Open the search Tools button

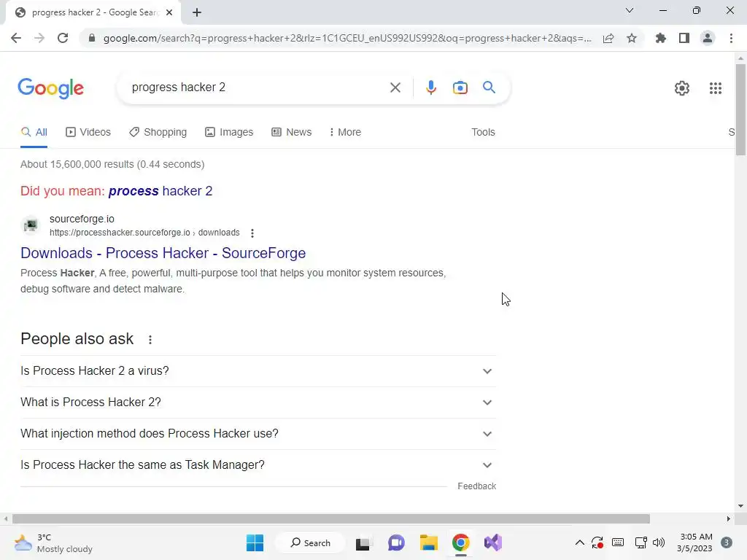(x=483, y=133)
